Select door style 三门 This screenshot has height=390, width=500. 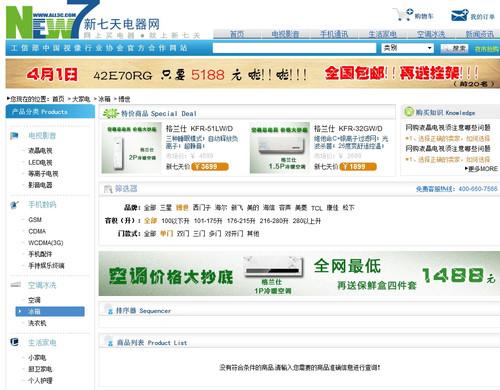click(199, 234)
